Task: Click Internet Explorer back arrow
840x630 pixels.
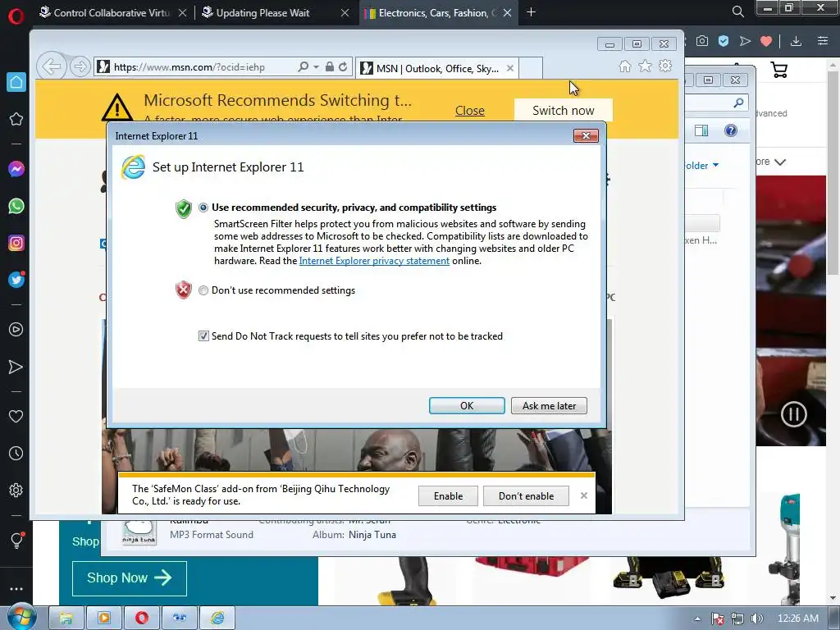Action: pos(51,67)
